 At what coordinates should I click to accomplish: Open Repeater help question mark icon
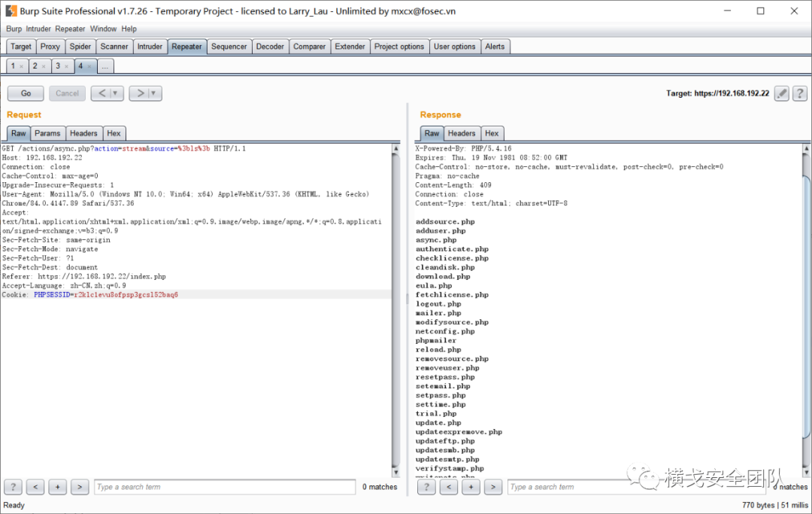(x=799, y=93)
